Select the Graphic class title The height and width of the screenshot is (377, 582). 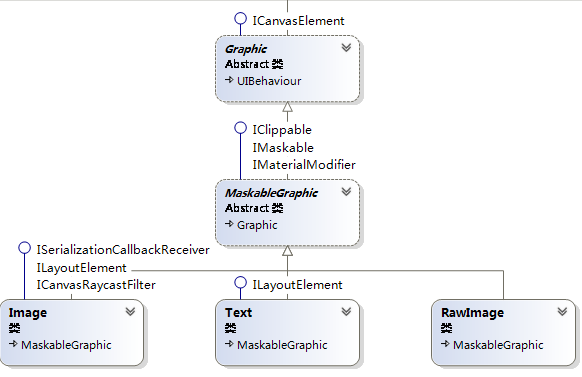(x=246, y=49)
